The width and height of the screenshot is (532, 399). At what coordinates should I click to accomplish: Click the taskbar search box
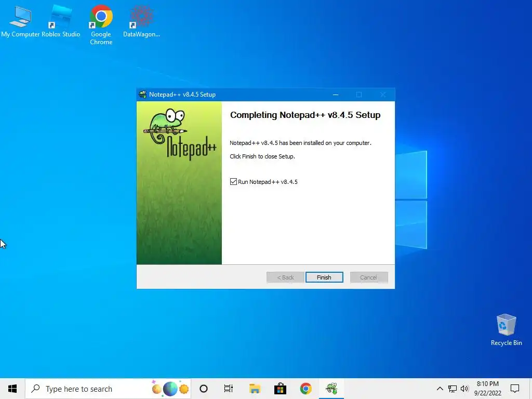tap(108, 389)
